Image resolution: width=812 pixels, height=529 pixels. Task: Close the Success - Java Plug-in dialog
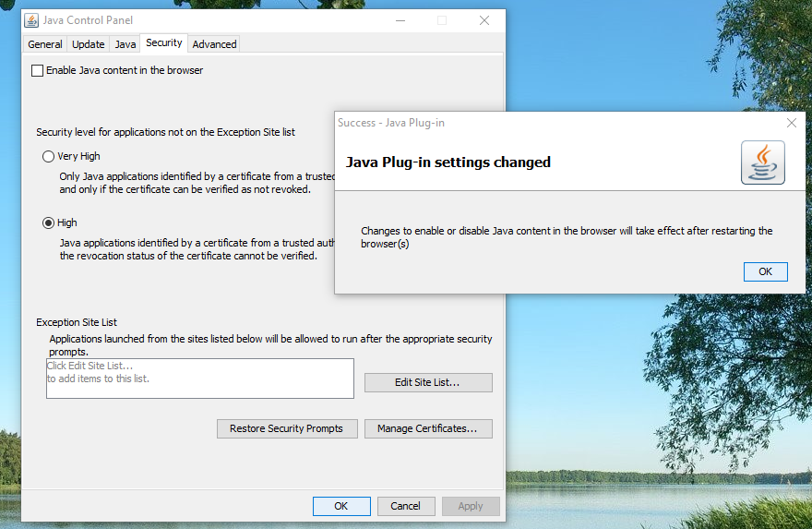[792, 123]
